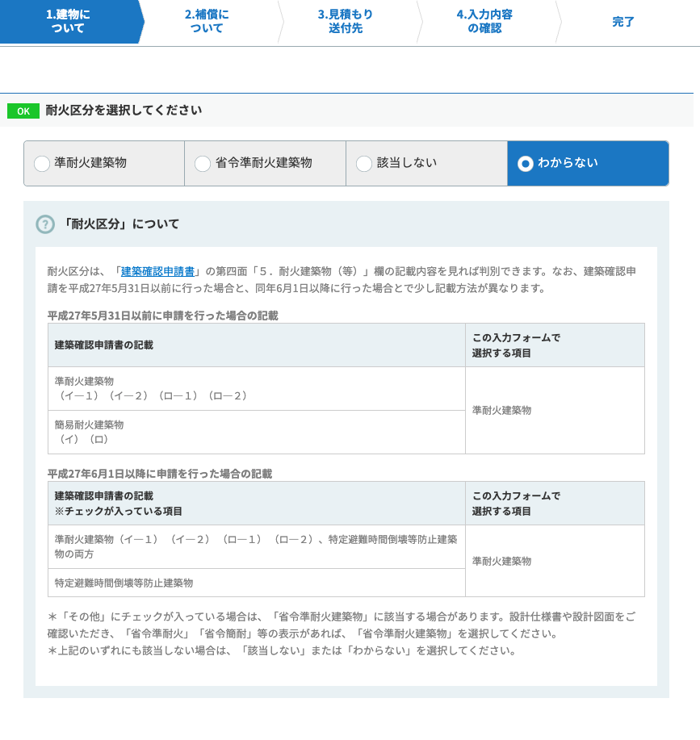Choose the 省令準耐火建築物 radio option
Screen dimensions: 700x740
tap(203, 163)
